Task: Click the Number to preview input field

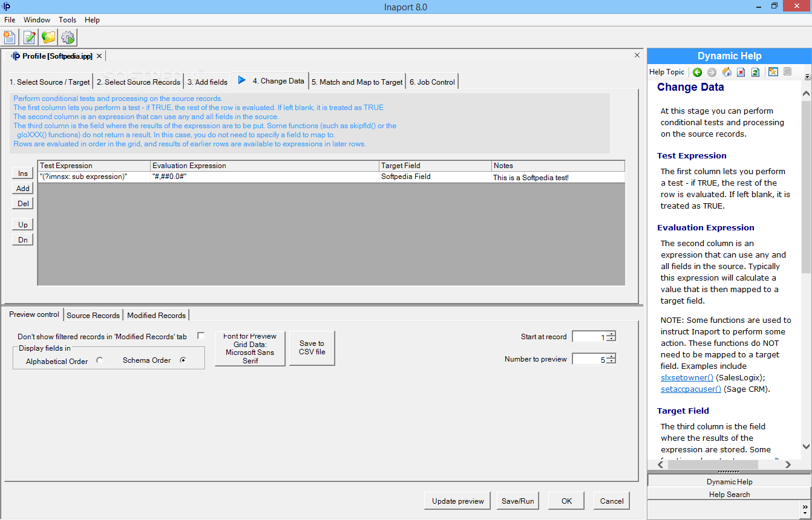Action: [x=589, y=359]
